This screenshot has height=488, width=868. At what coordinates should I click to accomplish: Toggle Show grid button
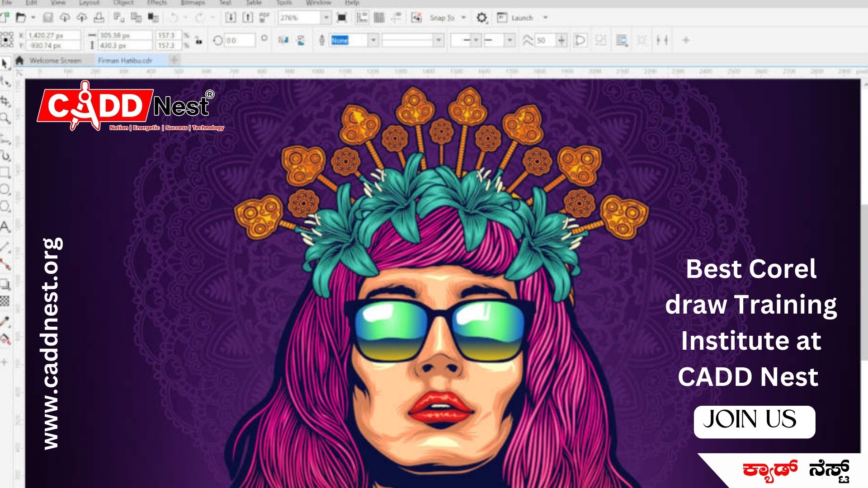coord(379,18)
